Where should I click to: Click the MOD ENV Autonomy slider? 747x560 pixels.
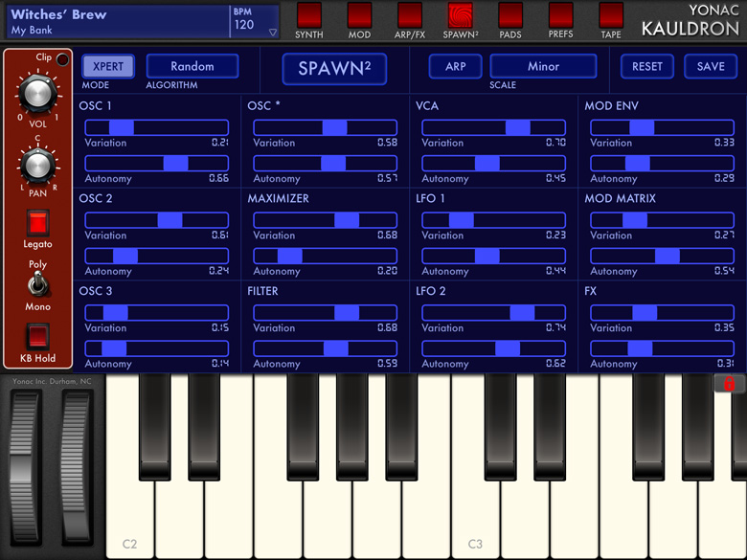point(662,164)
